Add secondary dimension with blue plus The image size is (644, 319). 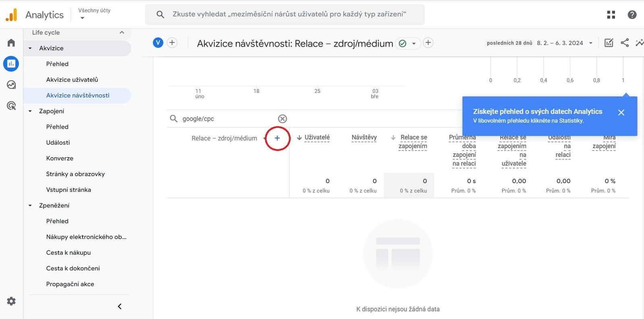[x=277, y=138]
